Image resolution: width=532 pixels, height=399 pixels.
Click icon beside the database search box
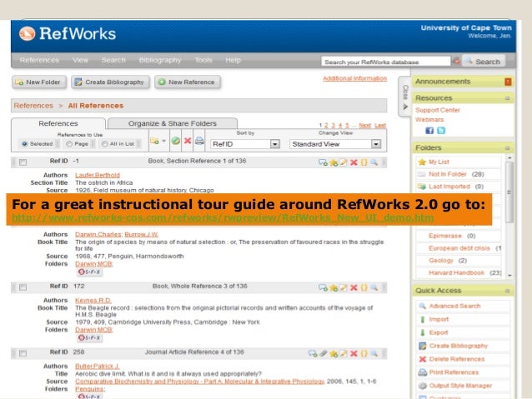[x=457, y=61]
